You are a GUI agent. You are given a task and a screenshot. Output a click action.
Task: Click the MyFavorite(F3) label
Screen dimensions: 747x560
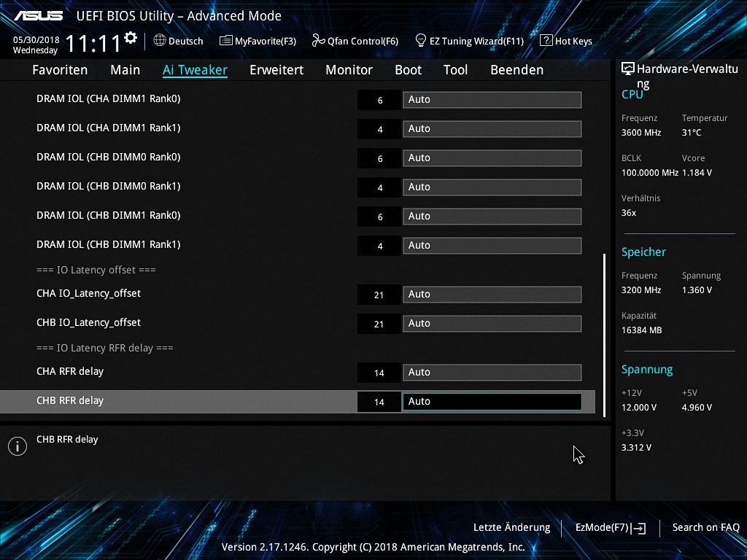point(266,41)
